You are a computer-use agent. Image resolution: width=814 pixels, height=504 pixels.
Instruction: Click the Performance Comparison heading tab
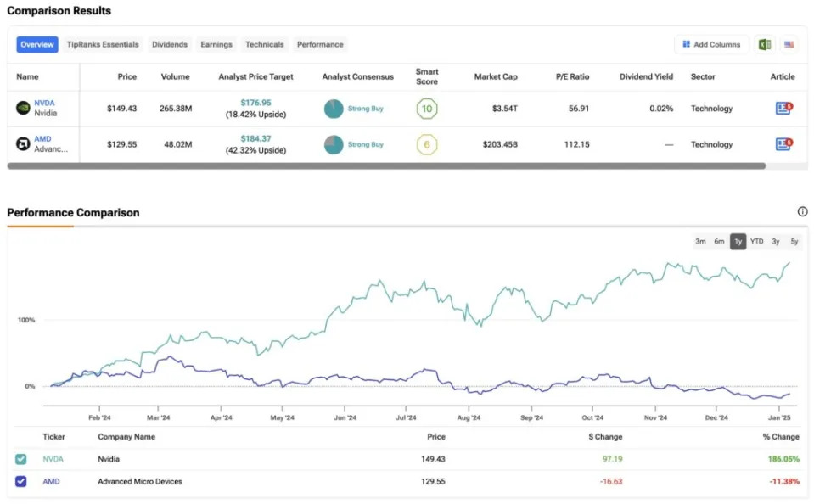(73, 213)
